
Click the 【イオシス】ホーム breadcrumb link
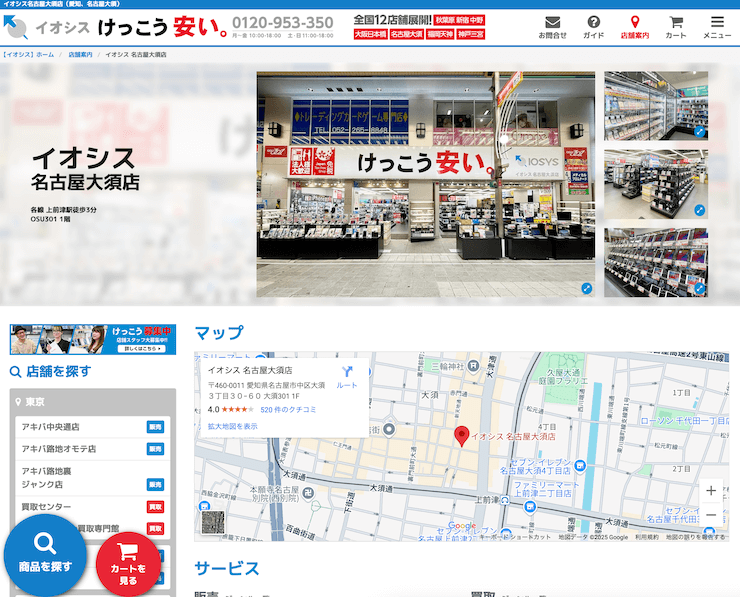click(27, 55)
